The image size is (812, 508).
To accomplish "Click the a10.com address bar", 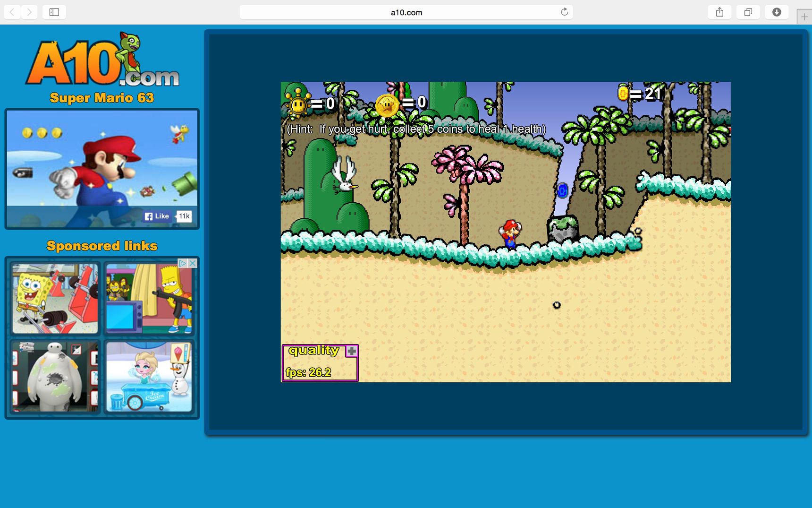I will 406,12.
